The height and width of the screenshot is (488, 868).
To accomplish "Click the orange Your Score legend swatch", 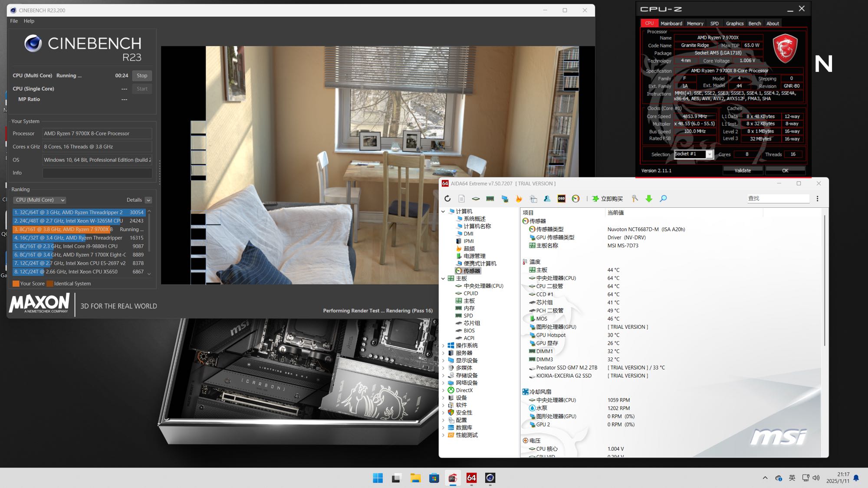I will point(16,284).
